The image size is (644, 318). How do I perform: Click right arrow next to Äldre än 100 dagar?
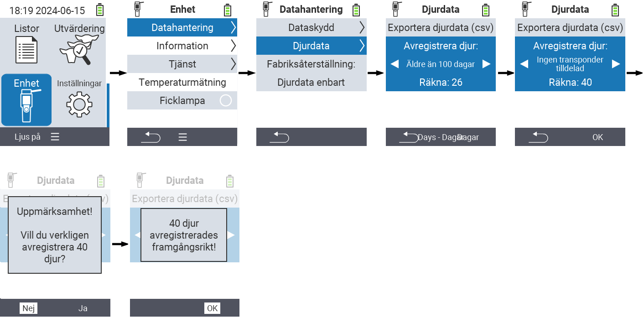[x=486, y=64]
